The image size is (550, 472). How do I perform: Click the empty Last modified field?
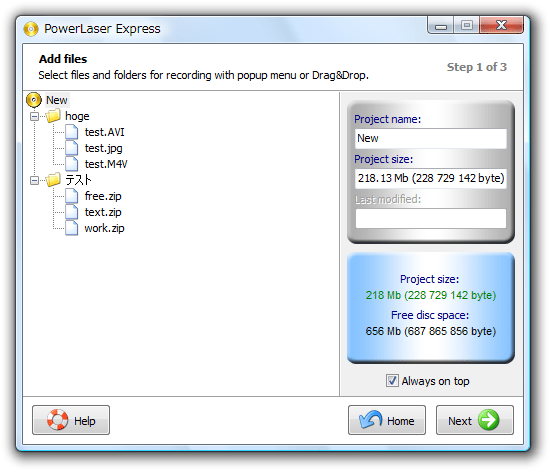(x=431, y=218)
